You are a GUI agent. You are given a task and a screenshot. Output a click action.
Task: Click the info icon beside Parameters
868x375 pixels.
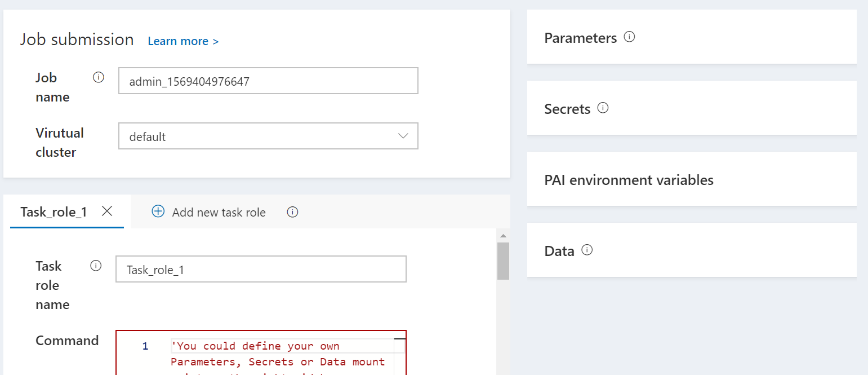[x=630, y=37]
